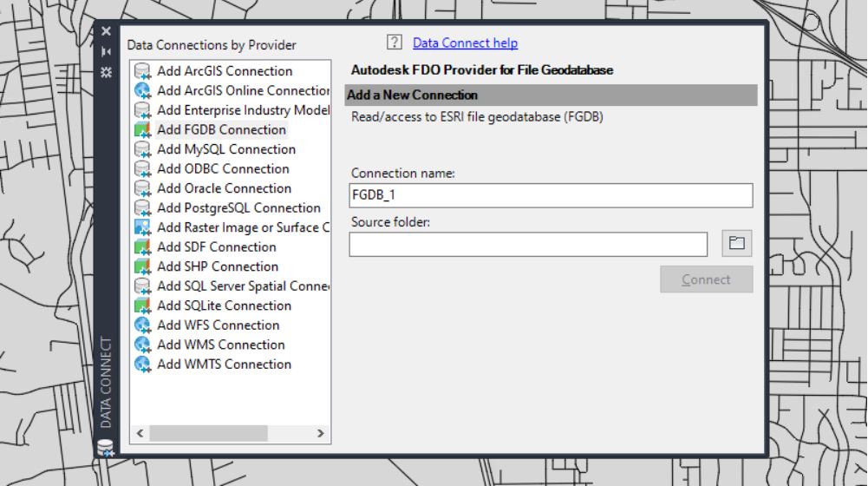Click the PostgreSQL Connection database icon
The height and width of the screenshot is (486, 868).
(x=143, y=207)
